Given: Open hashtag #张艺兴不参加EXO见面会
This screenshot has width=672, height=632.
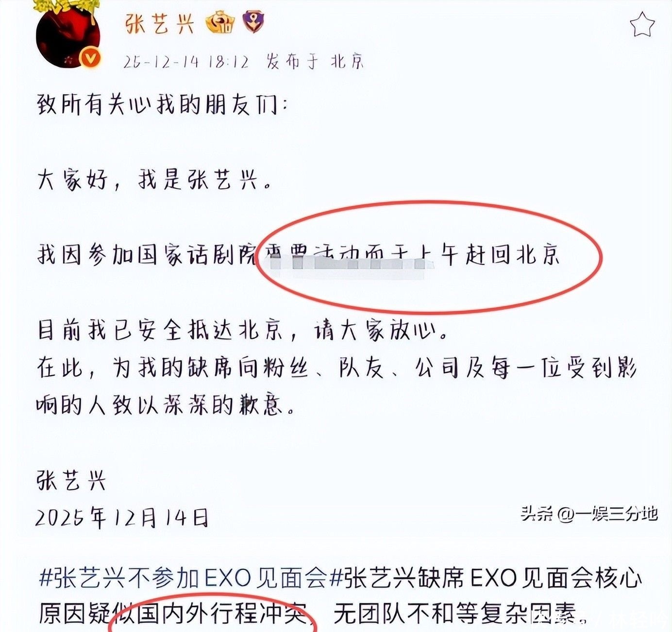Looking at the screenshot, I should [184, 578].
